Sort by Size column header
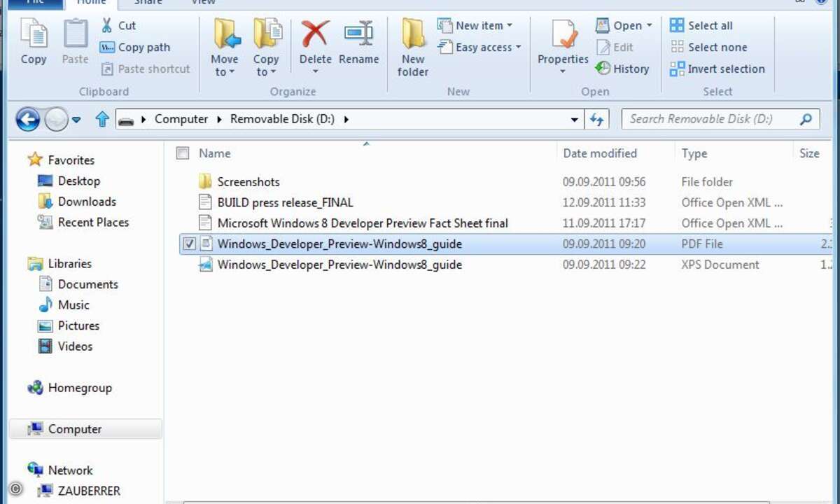The height and width of the screenshot is (504, 840). pyautogui.click(x=809, y=153)
